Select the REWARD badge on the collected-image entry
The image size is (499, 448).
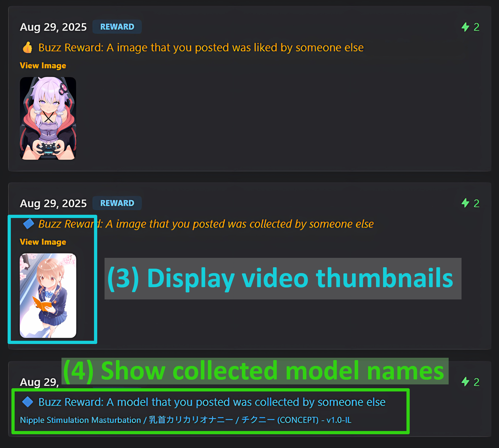click(117, 203)
